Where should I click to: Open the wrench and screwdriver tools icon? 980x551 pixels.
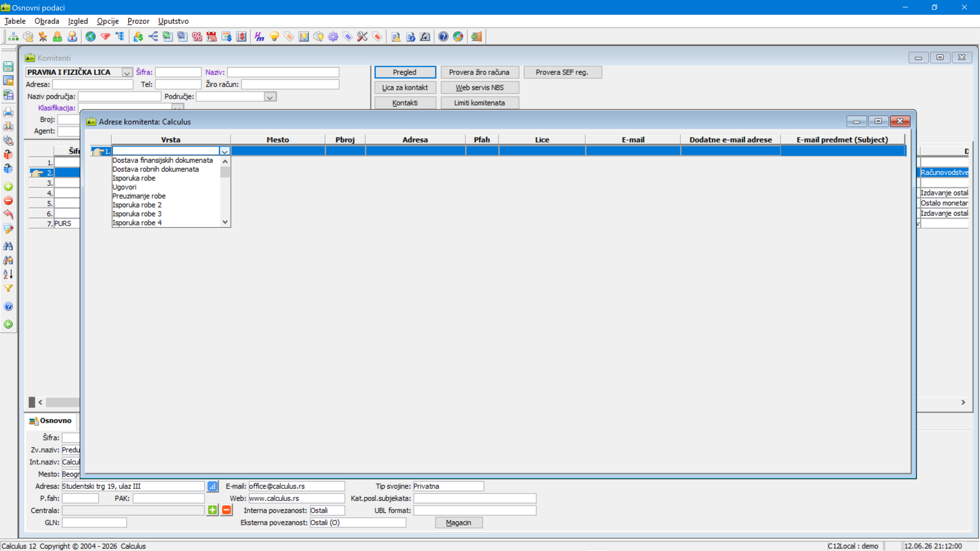(x=362, y=37)
